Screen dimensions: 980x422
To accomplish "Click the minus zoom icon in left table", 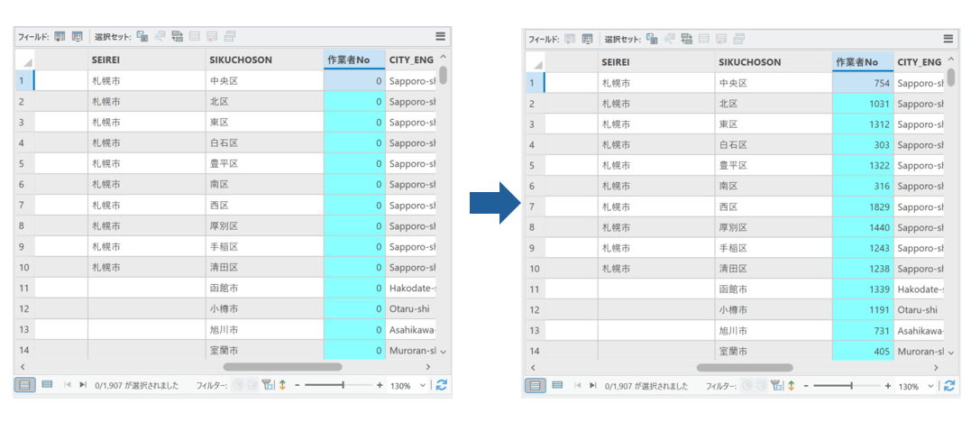I will pyautogui.click(x=298, y=385).
